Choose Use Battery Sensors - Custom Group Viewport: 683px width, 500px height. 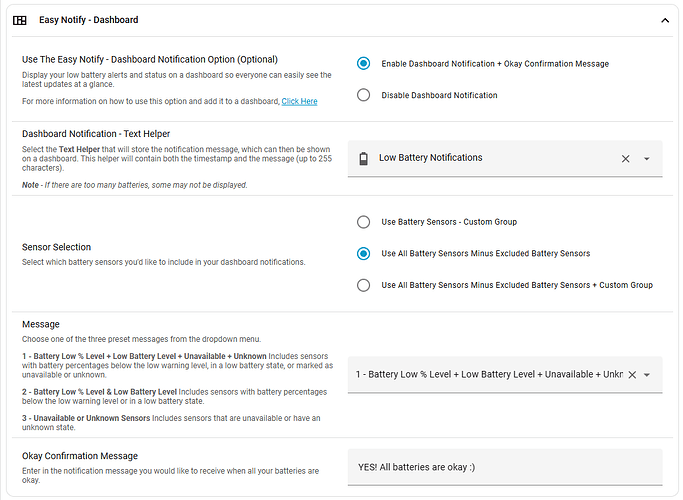coord(364,222)
